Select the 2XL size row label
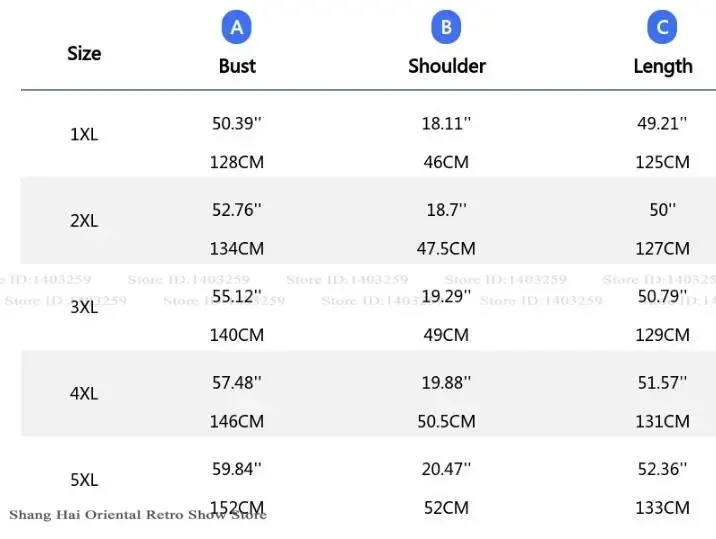 click(84, 221)
